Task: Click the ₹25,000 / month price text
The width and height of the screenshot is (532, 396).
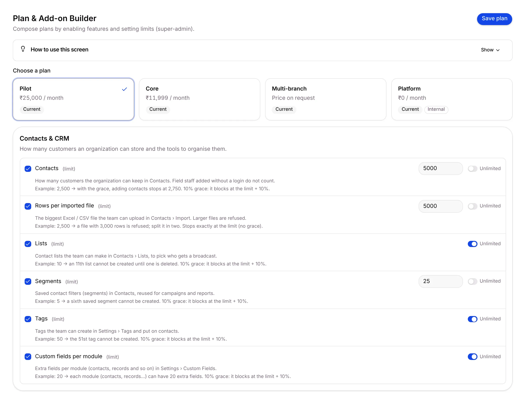Action: pyautogui.click(x=42, y=98)
